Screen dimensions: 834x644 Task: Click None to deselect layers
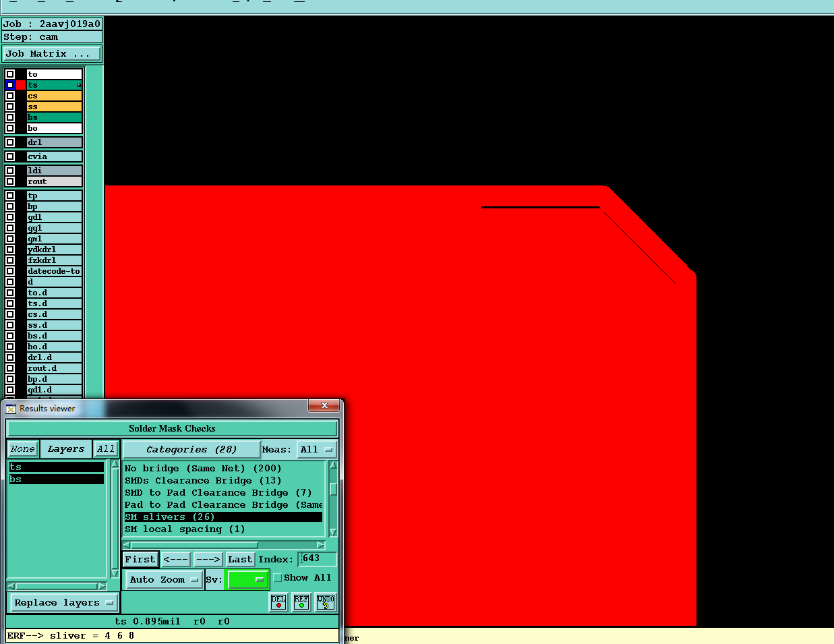(22, 449)
